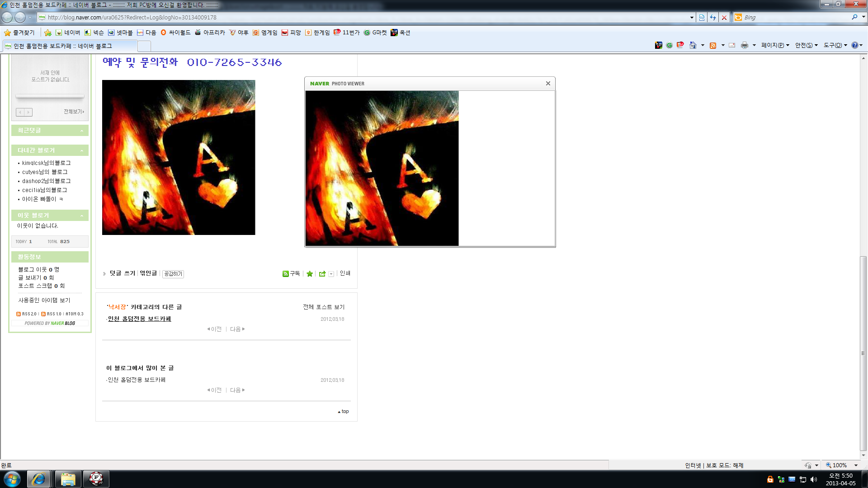This screenshot has height=488, width=868.
Task: Open a new blank tab
Action: [144, 46]
